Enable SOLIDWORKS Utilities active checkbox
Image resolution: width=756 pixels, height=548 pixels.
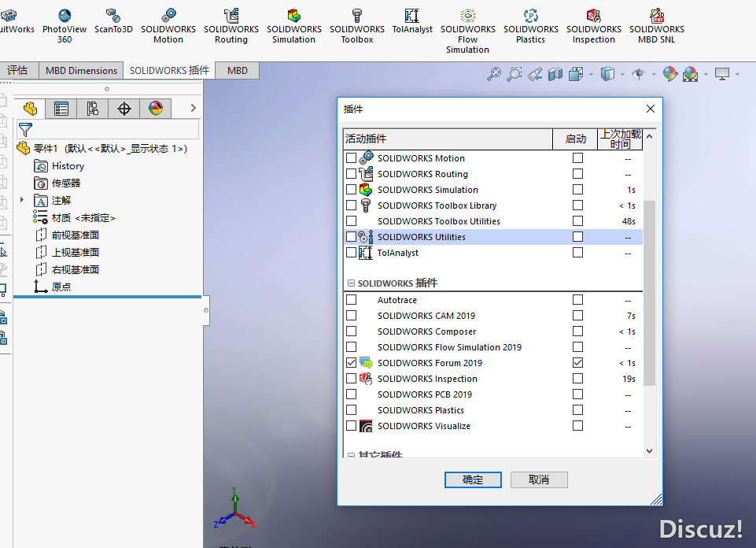click(x=351, y=236)
